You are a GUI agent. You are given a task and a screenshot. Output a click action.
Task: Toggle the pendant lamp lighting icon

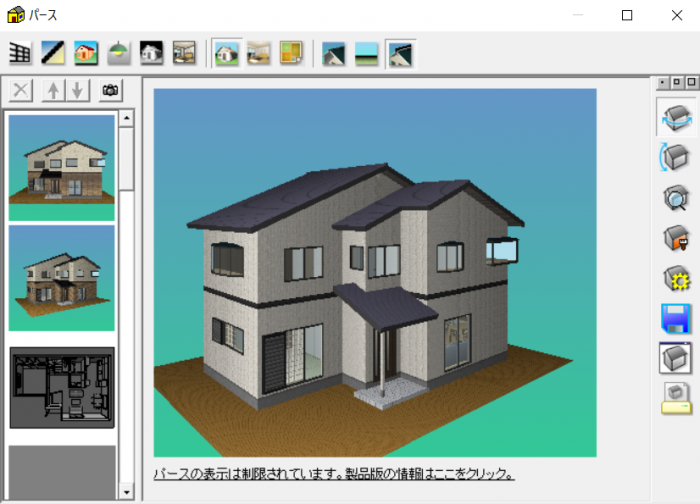(119, 53)
